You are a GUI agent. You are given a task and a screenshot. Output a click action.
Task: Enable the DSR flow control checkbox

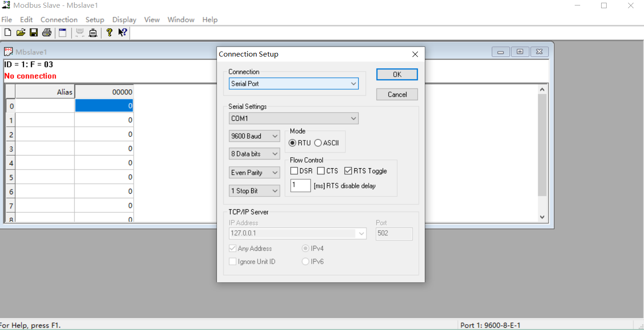(294, 171)
